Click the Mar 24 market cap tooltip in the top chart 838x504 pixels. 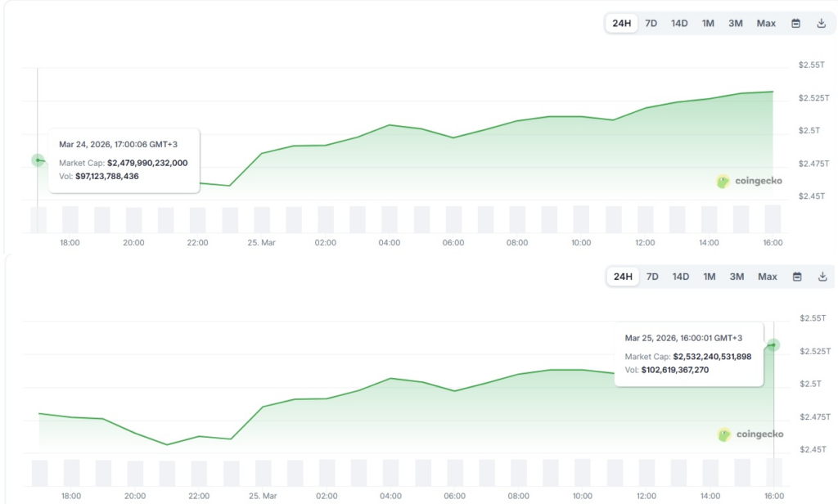pyautogui.click(x=124, y=160)
